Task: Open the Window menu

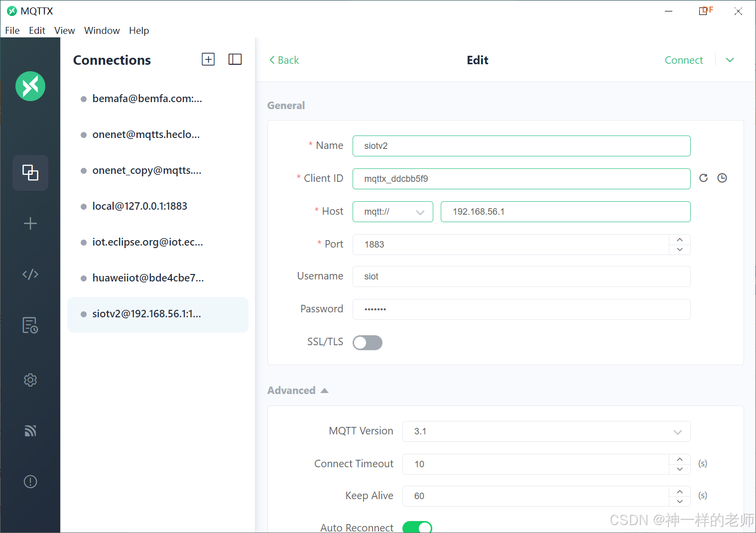Action: coord(102,30)
